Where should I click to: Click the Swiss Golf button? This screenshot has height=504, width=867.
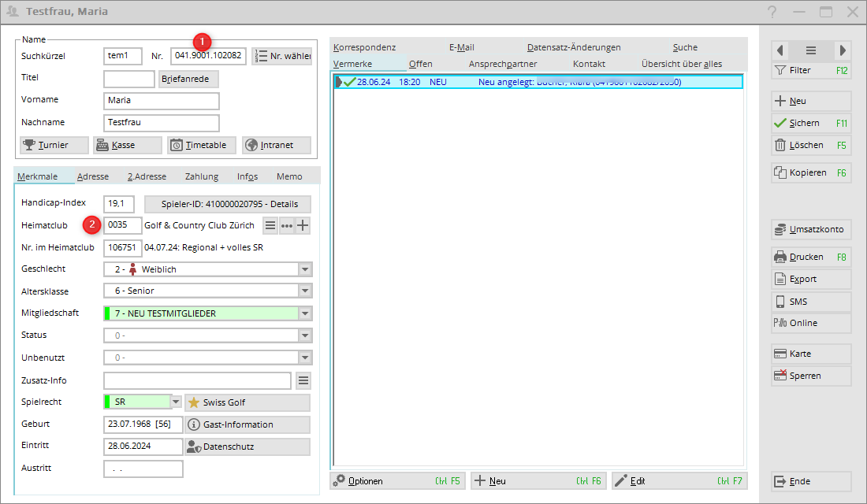[247, 402]
